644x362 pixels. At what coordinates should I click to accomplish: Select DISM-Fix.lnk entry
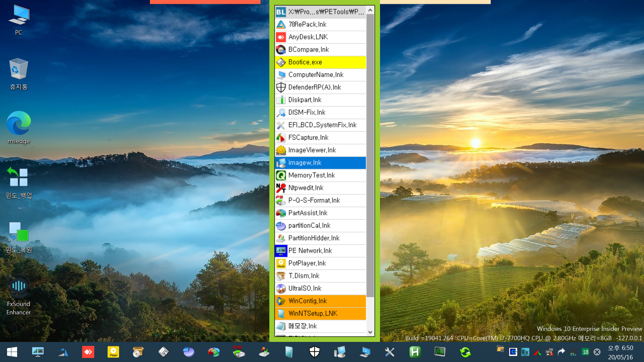(320, 112)
